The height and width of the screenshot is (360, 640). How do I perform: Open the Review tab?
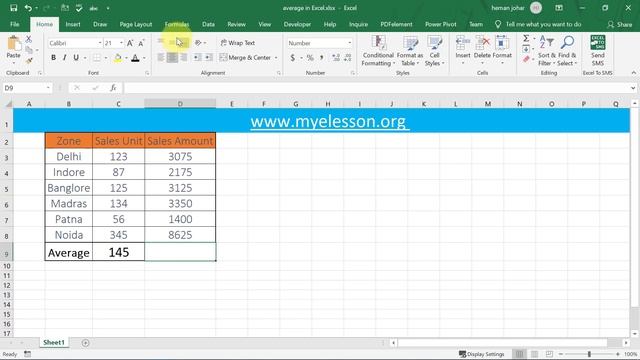click(236, 24)
